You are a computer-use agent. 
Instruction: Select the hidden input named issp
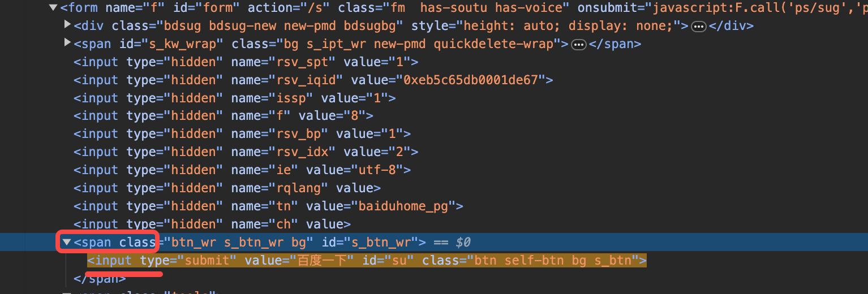pos(235,98)
